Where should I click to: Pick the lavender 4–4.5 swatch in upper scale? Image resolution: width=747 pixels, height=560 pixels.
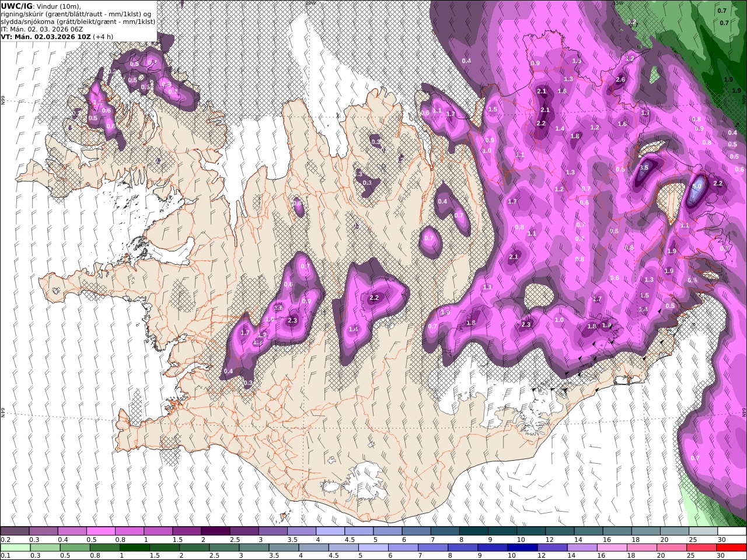[x=330, y=531]
